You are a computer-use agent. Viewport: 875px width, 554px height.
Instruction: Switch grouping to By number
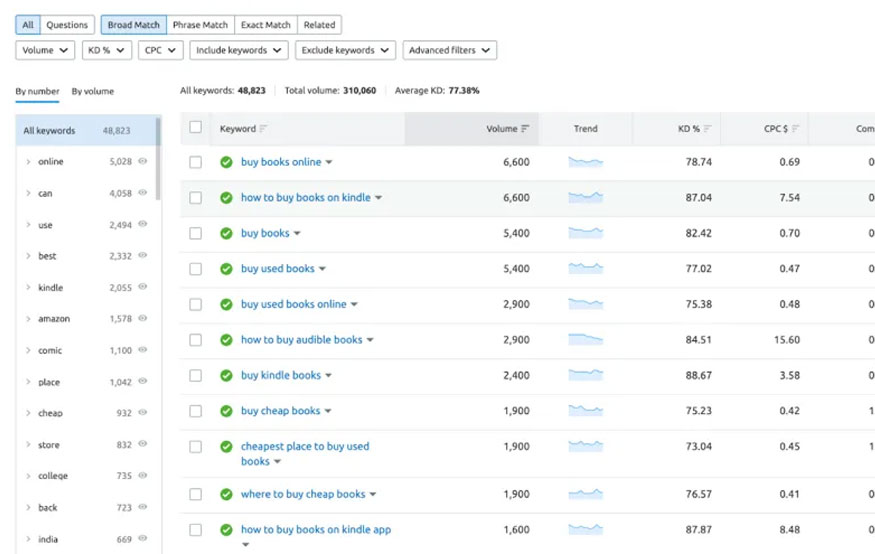tap(37, 91)
